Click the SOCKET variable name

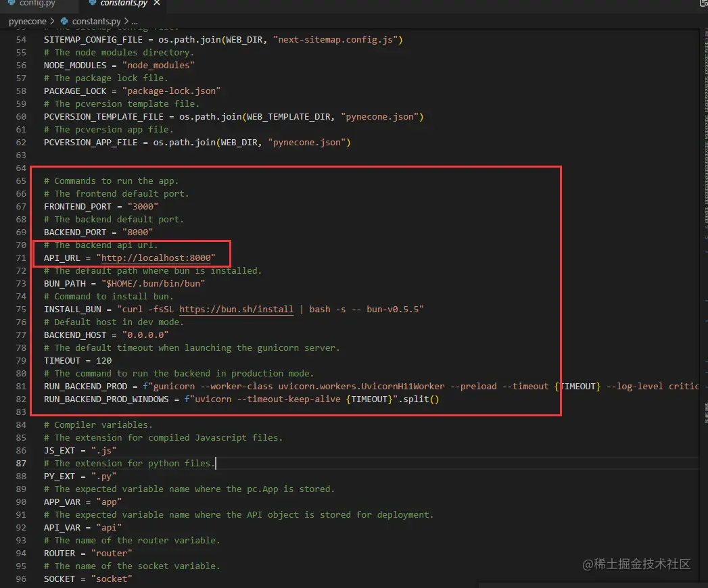(59, 579)
